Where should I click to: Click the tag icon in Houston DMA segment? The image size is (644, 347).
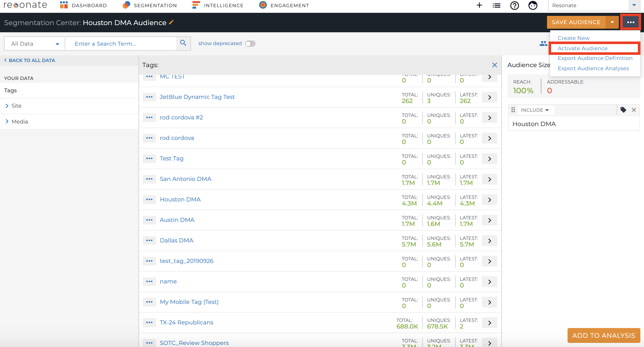(623, 110)
